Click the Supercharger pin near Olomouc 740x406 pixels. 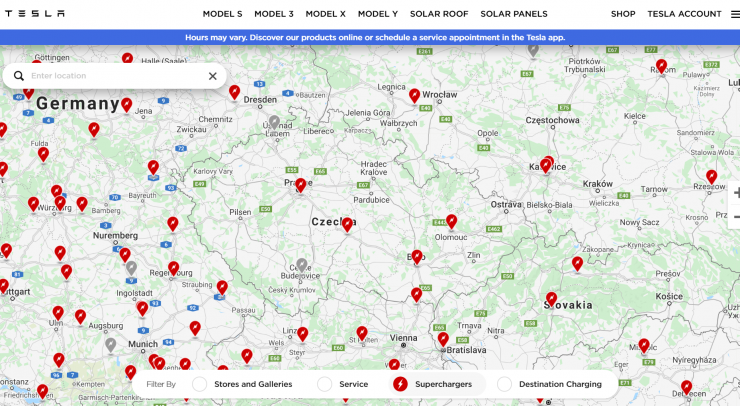451,221
